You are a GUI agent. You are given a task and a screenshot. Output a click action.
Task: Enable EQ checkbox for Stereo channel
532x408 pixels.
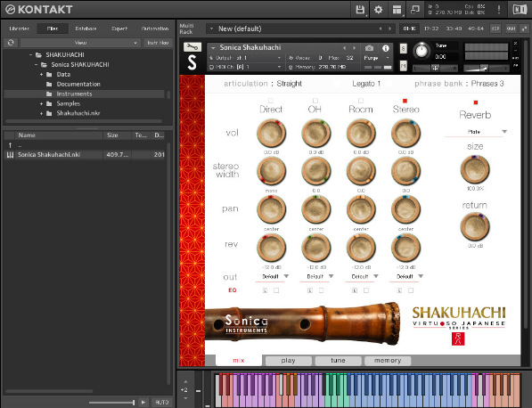(411, 290)
